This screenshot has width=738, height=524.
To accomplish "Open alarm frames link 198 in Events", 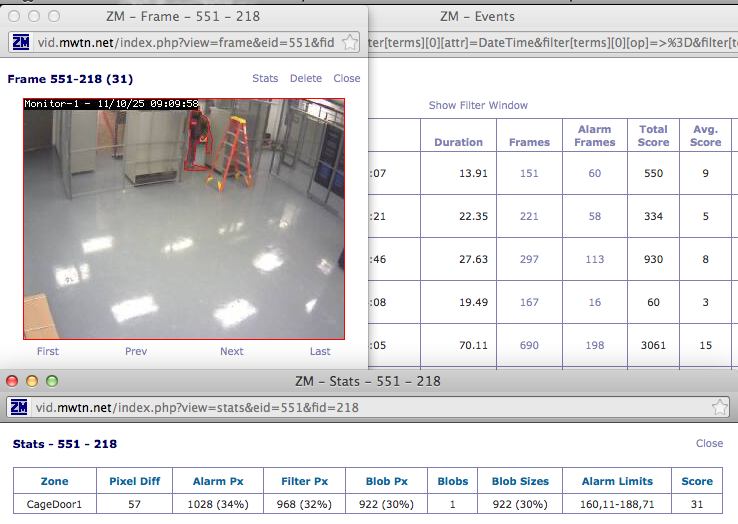I will click(594, 345).
